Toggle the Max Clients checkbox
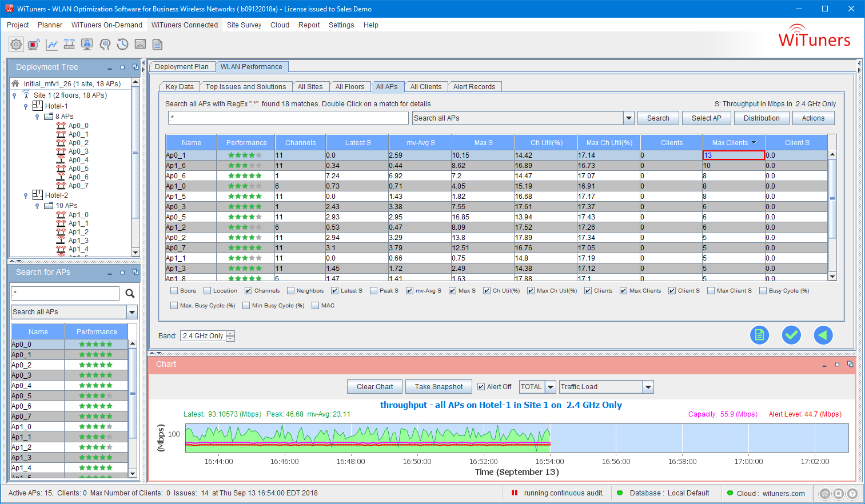865x504 pixels. [624, 291]
